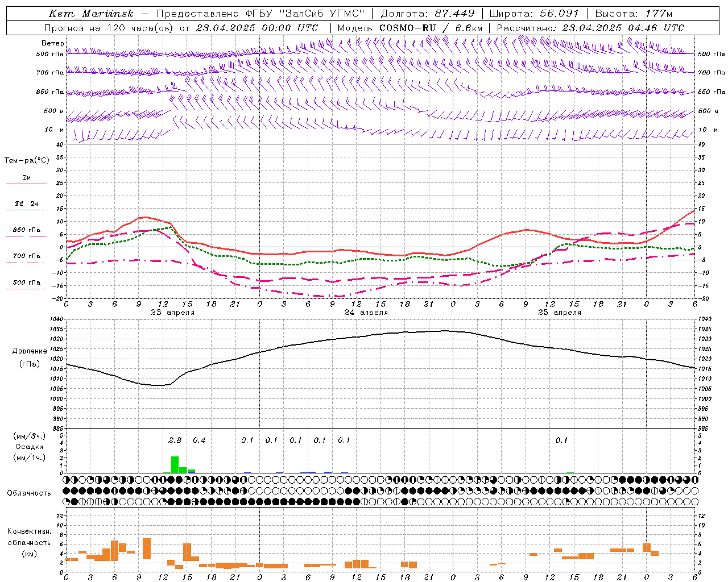Click the 'Осадки' precipitation label
Viewport: 728px width, 582px height.
click(x=29, y=447)
